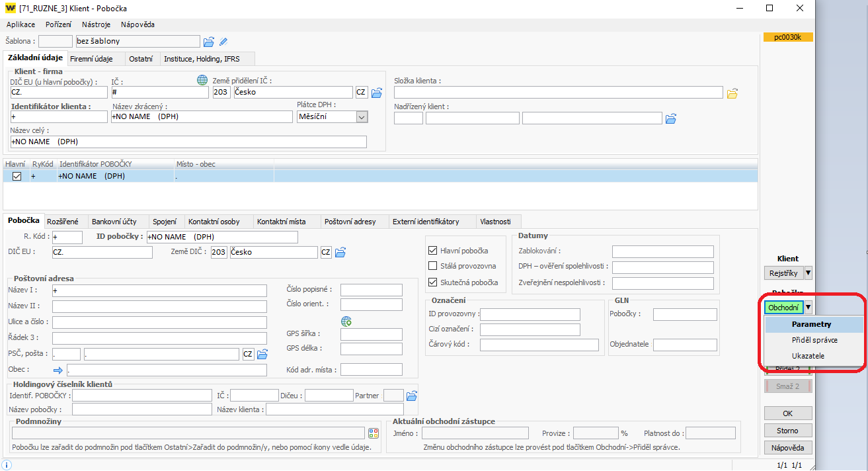Open the folder icon next to the Česko IČ country
868x471 pixels.
(377, 93)
